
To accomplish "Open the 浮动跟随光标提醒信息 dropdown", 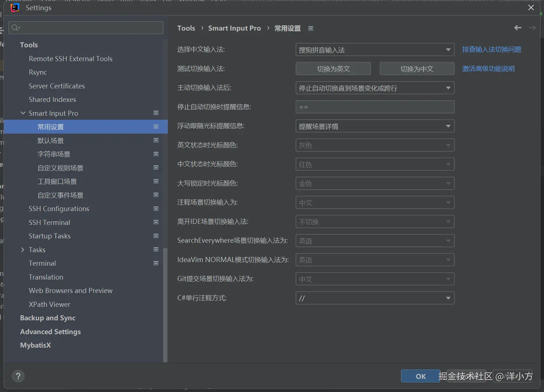I will pyautogui.click(x=375, y=126).
